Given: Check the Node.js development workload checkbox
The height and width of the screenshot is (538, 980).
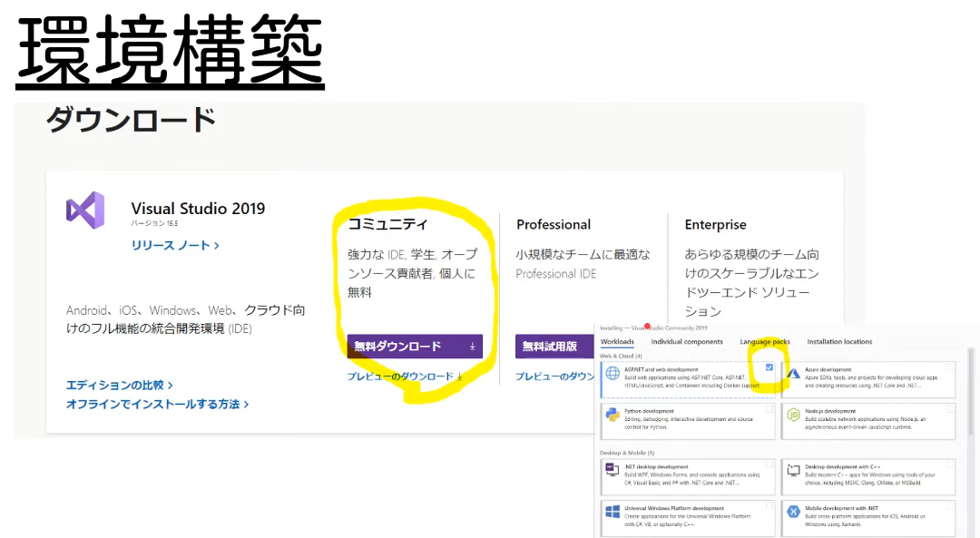Looking at the screenshot, I should 950,409.
